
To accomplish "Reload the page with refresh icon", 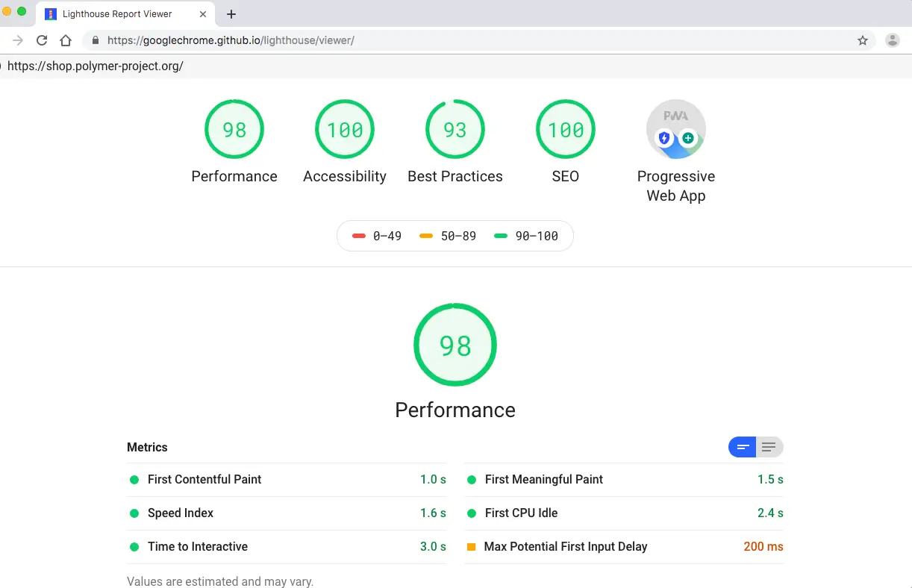I will [x=42, y=40].
